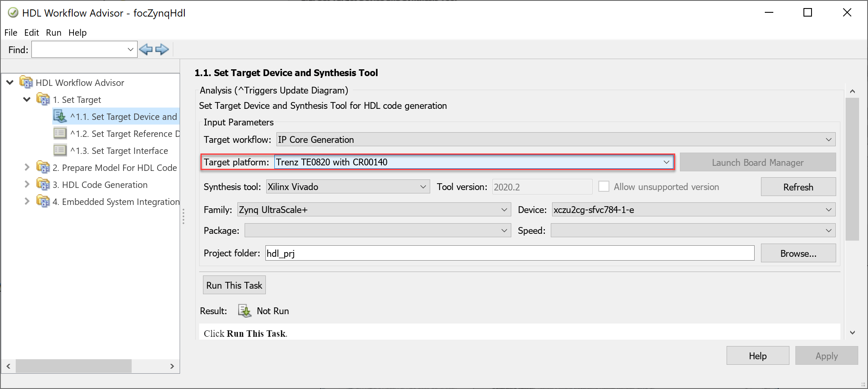Open the Synthesis tool dropdown
This screenshot has height=389, width=868.
423,187
